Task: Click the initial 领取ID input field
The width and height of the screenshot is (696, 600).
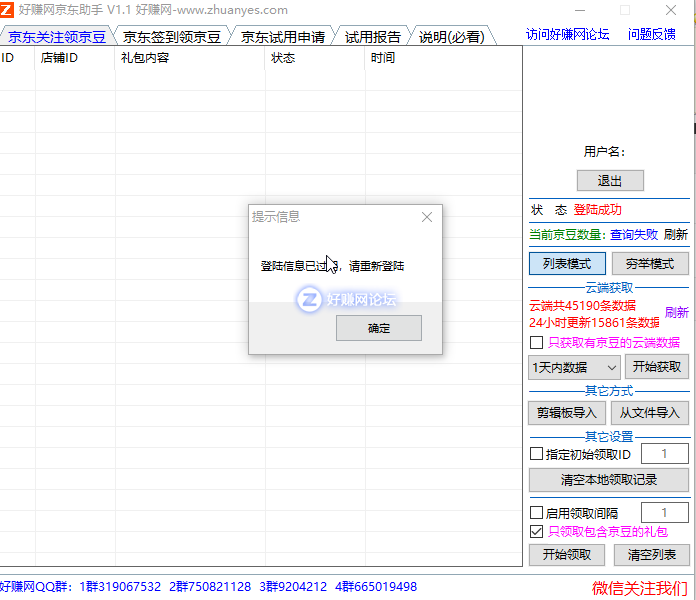Action: point(664,454)
